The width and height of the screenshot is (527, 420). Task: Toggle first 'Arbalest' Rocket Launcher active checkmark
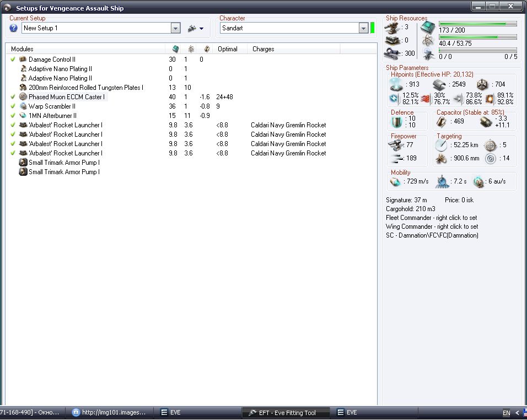coord(13,125)
